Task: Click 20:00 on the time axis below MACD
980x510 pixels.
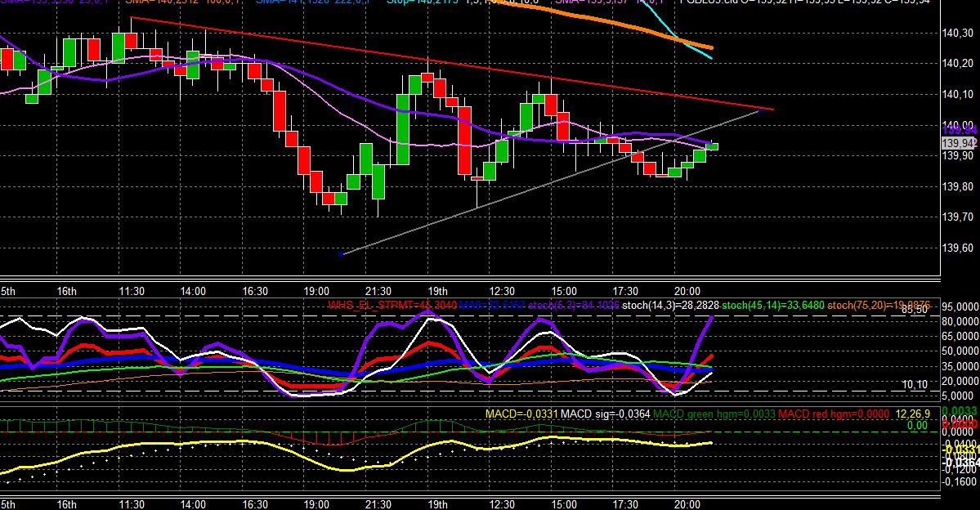Action: tap(687, 504)
